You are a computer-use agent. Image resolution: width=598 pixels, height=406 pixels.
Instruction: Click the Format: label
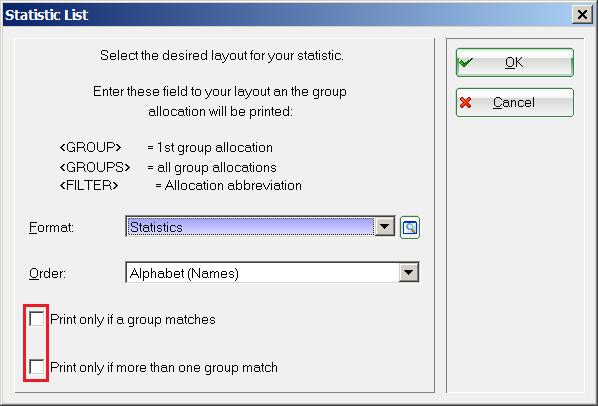tap(51, 228)
